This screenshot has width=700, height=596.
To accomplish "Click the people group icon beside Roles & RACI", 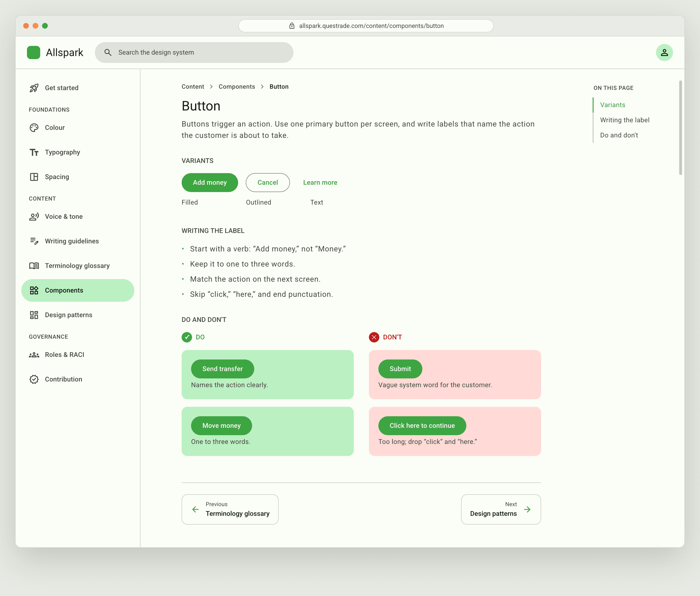I will tap(34, 355).
